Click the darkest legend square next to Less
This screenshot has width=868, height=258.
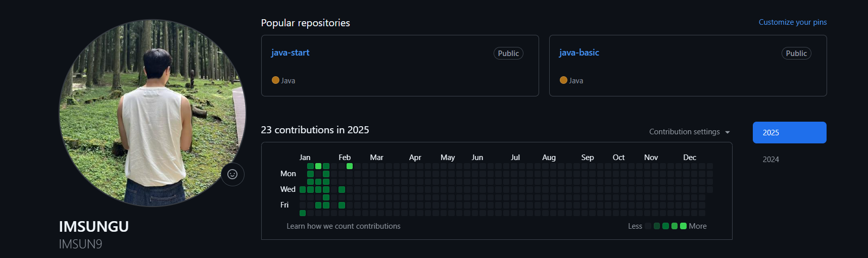648,226
